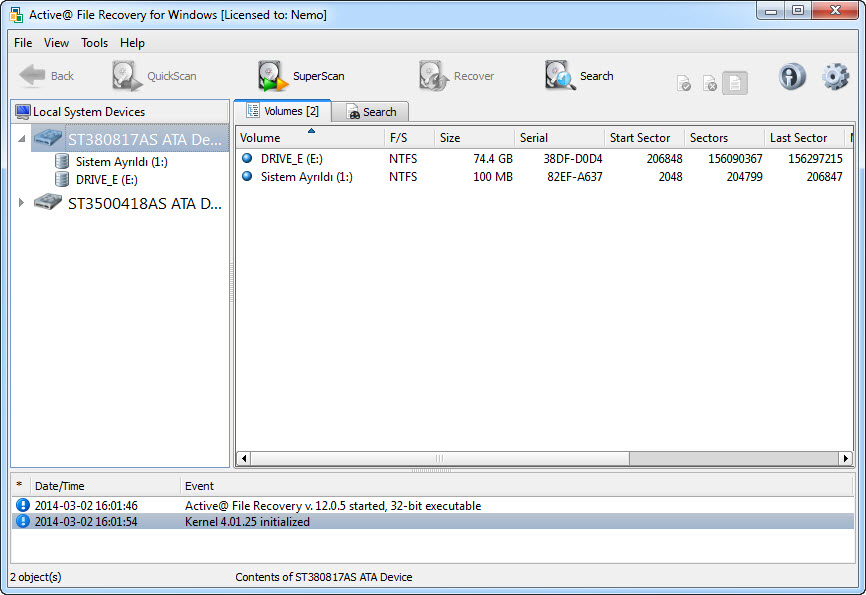
Task: Click the volume list scrollbar right arrow
Action: coord(845,459)
